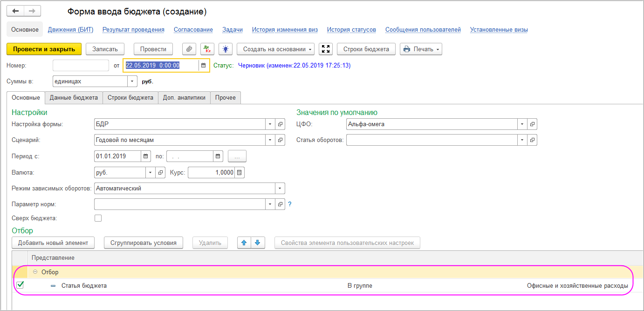Expand Настройка формы dropdown list
This screenshot has width=644, height=311.
[271, 124]
